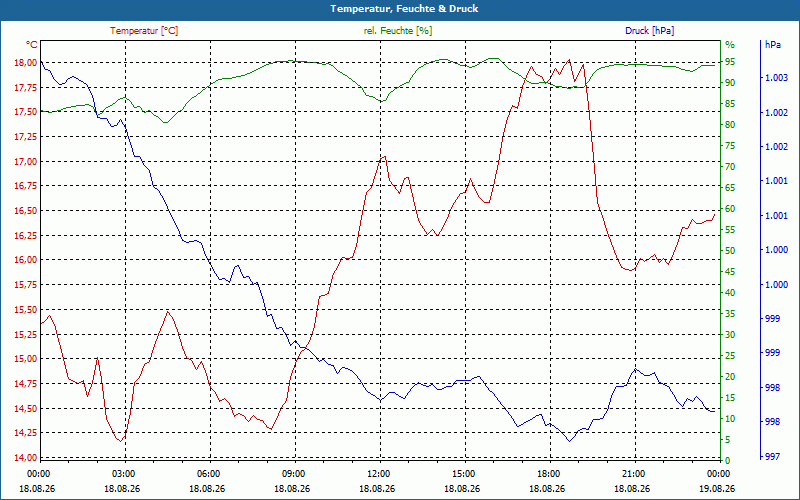The height and width of the screenshot is (500, 800).
Task: Click the '12:00' time axis label
Action: coord(377,474)
